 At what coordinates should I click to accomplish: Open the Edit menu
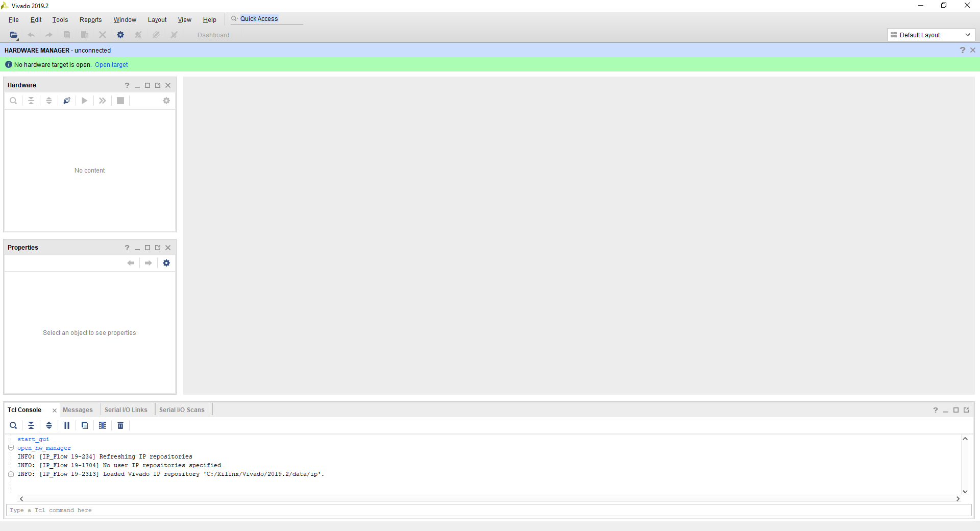pos(36,20)
